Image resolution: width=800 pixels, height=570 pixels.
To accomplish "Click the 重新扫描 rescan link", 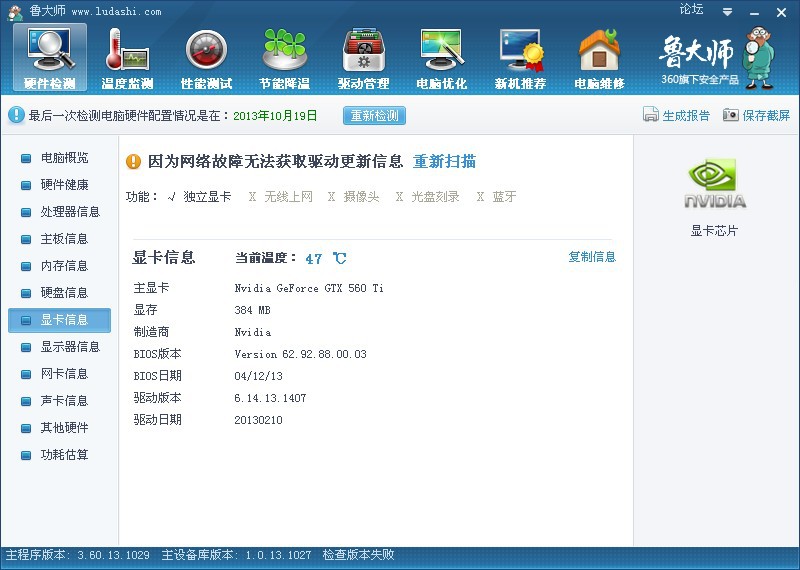I will point(444,162).
